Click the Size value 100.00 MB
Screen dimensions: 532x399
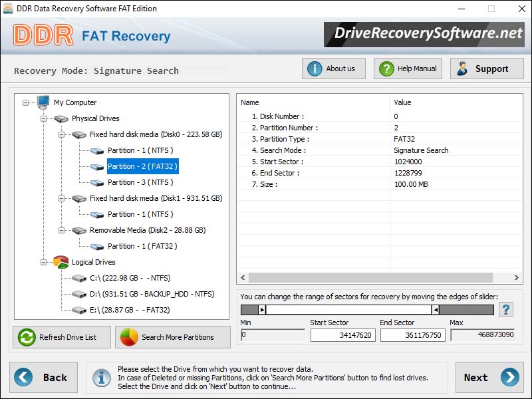[x=411, y=185]
